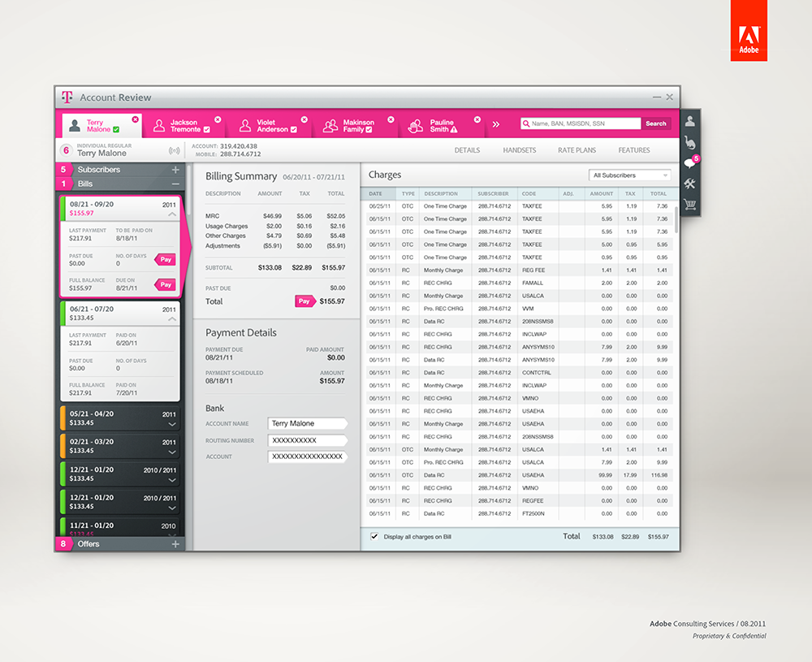Screen dimensions: 812x662
Task: Close the Violet Anderson tab
Action: 304,119
